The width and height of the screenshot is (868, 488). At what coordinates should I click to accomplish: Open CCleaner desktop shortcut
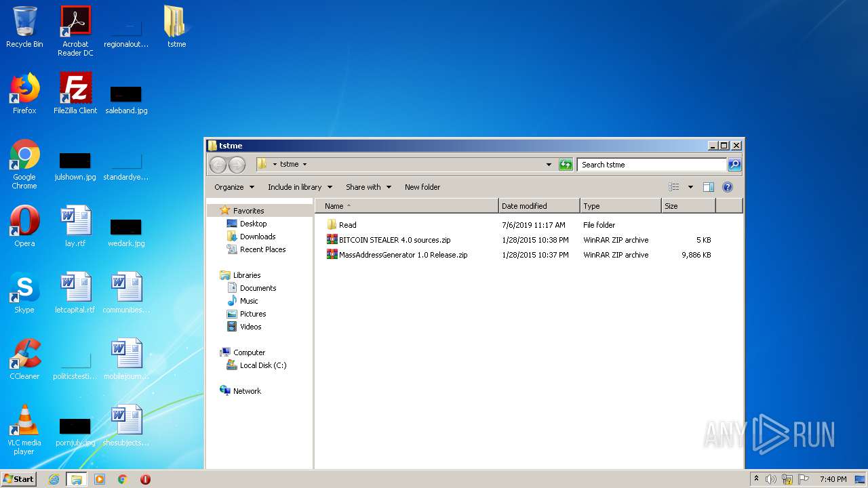pos(24,359)
